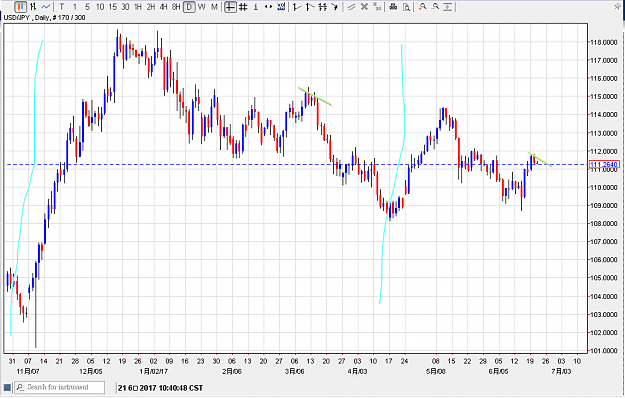Open print preview
The image size is (625, 399).
click(x=406, y=7)
